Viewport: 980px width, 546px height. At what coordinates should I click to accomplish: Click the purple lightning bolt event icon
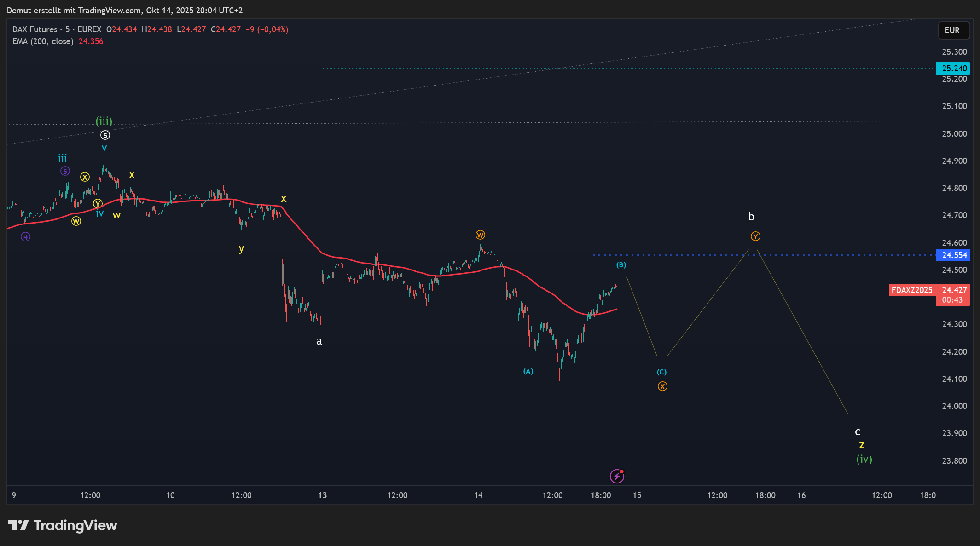617,476
